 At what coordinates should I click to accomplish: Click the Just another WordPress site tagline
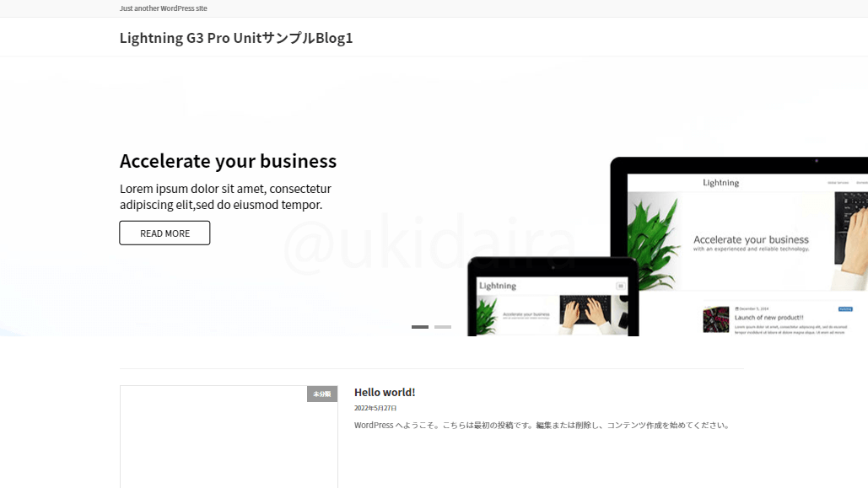[164, 8]
